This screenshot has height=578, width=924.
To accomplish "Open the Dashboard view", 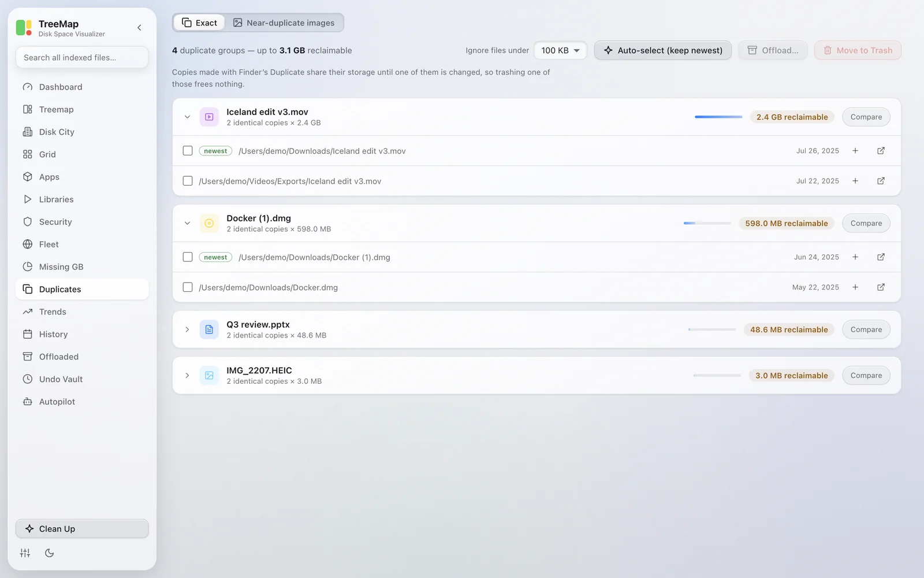I will tap(82, 87).
